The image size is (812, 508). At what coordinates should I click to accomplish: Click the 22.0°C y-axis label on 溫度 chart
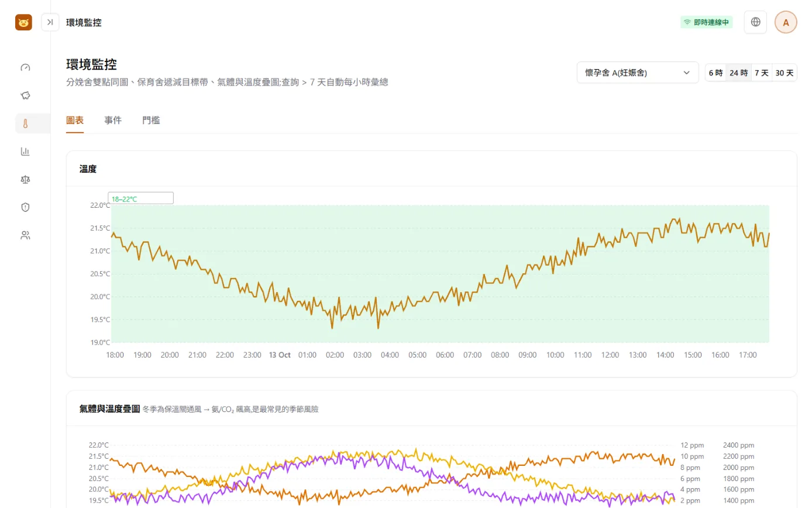click(x=99, y=205)
